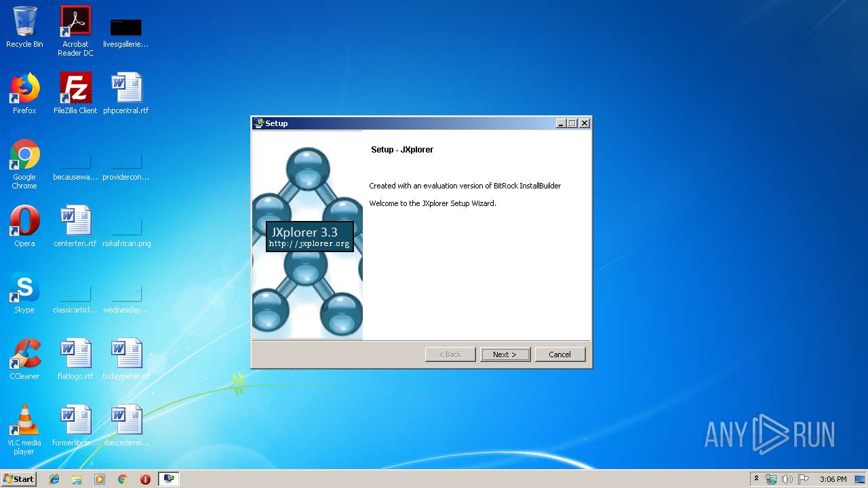Select the Opera desktop shortcut
This screenshot has height=488, width=868.
tap(24, 226)
